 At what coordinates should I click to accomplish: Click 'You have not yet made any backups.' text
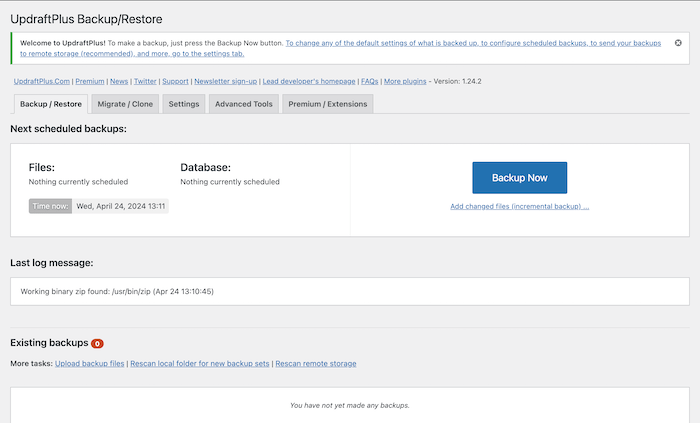click(350, 405)
